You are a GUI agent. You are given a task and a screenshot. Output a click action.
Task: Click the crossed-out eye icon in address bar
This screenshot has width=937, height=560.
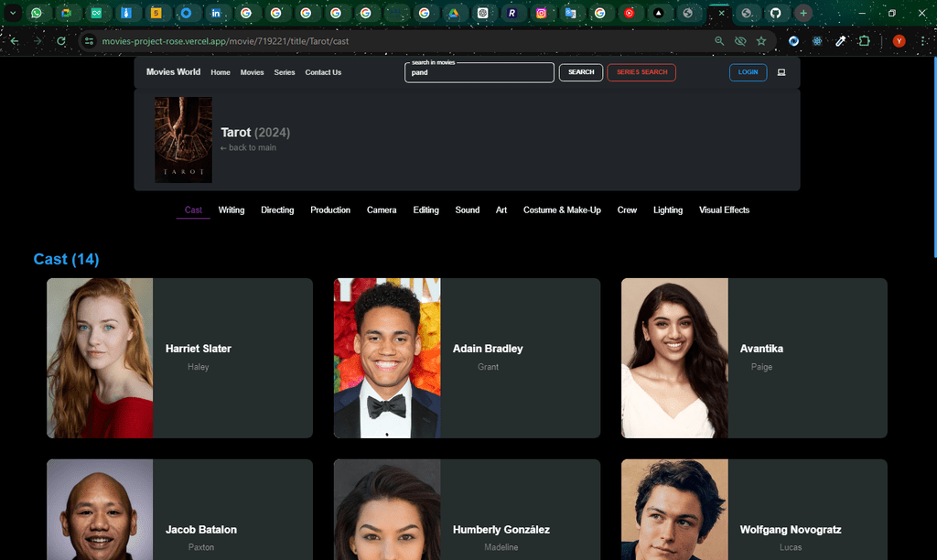(739, 41)
